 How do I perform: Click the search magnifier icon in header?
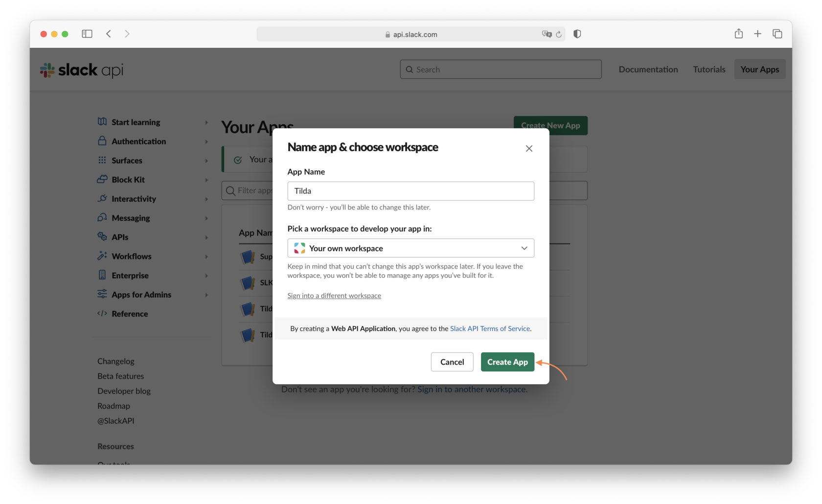[410, 69]
